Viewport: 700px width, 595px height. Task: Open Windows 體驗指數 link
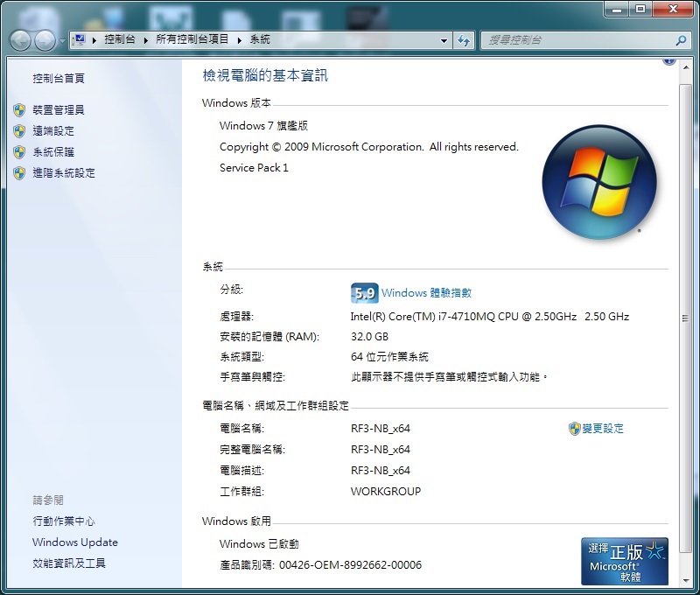point(426,293)
